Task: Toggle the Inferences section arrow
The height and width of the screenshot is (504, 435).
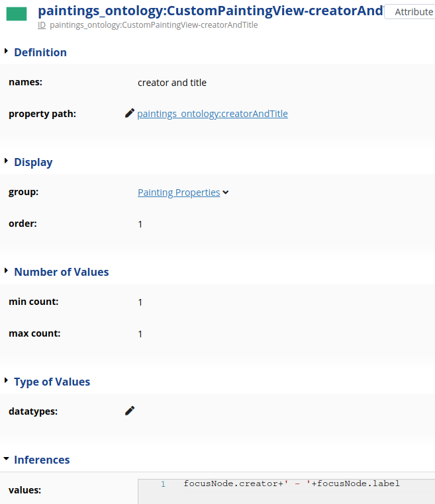Action: (x=7, y=459)
